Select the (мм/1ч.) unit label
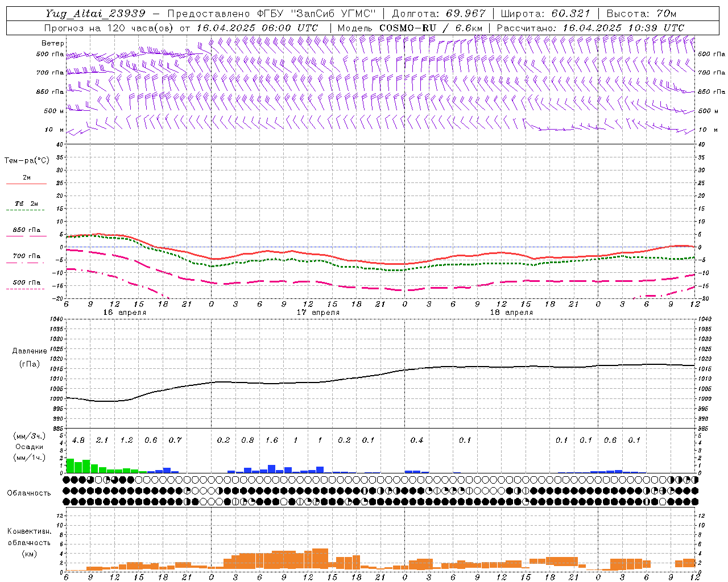 coord(30,458)
